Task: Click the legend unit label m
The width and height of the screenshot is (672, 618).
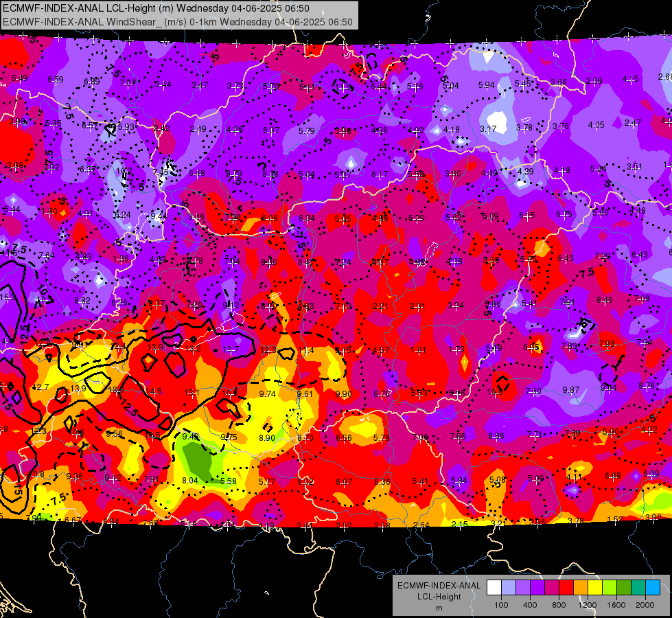Action: (x=439, y=608)
